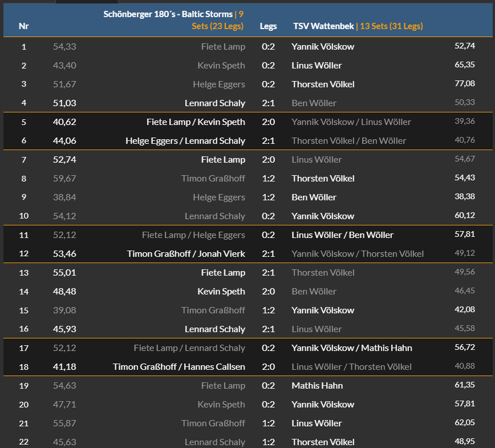Click average 52,74 in match 7
495x448 pixels.
coord(64,160)
